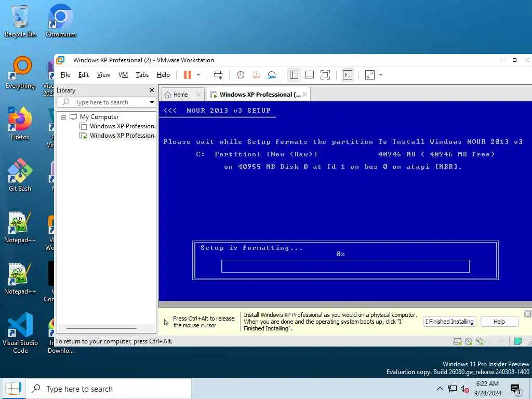The height and width of the screenshot is (399, 532).
Task: Revert VM to previous snapshot
Action: 256,75
